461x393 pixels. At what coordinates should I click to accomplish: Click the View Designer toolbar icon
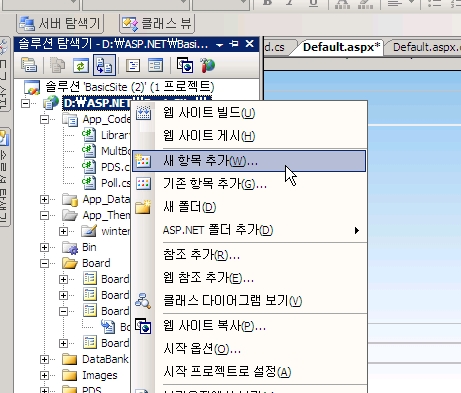click(156, 65)
